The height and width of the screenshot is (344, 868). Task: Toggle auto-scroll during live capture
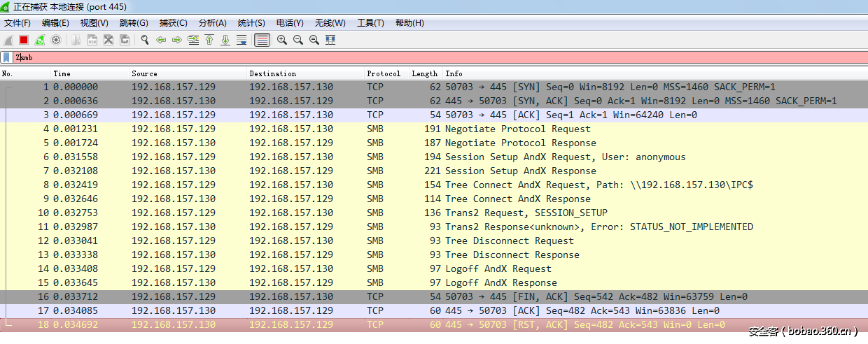pyautogui.click(x=241, y=40)
